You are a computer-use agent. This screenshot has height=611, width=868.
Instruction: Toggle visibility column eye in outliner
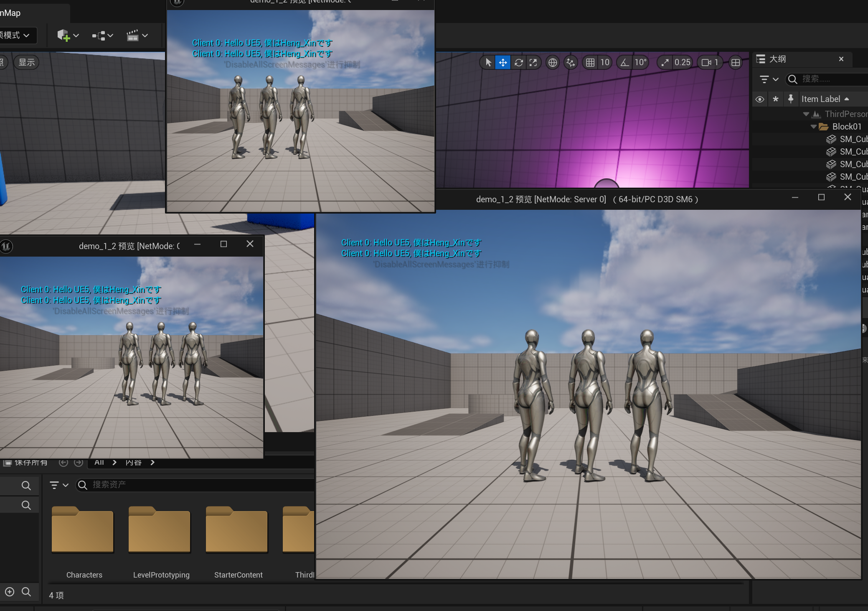point(760,99)
